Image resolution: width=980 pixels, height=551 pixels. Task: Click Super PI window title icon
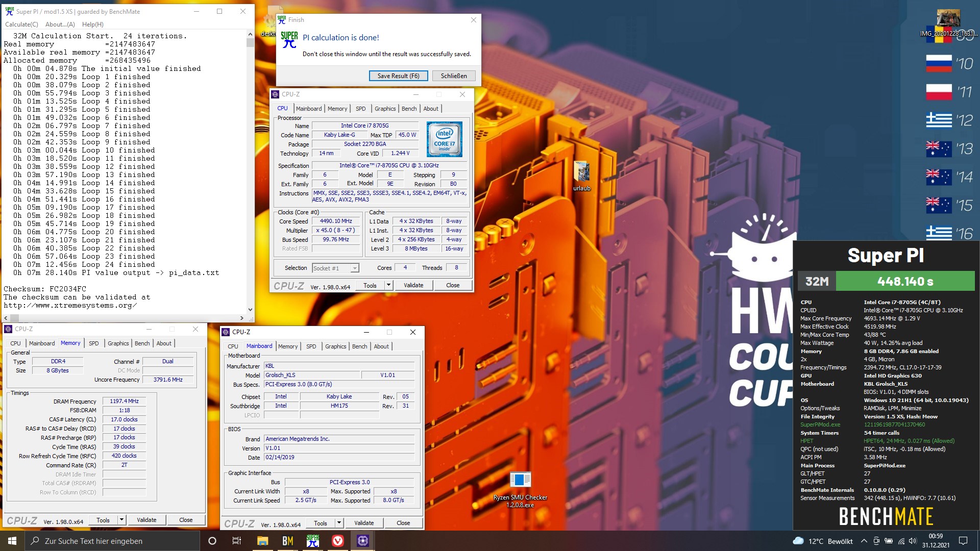click(x=9, y=11)
